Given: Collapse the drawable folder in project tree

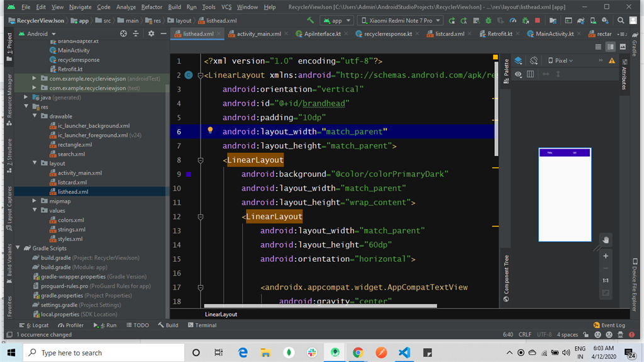Looking at the screenshot, I should tap(35, 116).
